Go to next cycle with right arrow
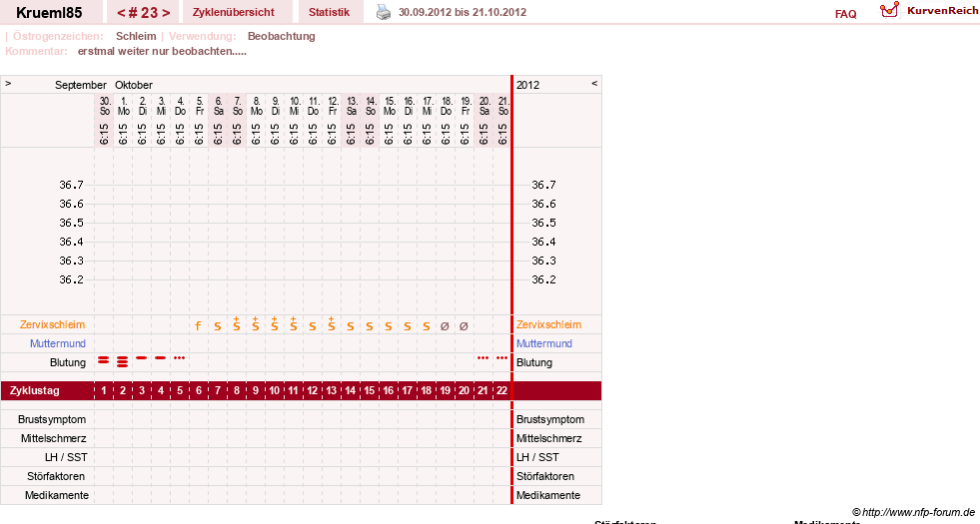Image resolution: width=980 pixels, height=524 pixels. 166,13
